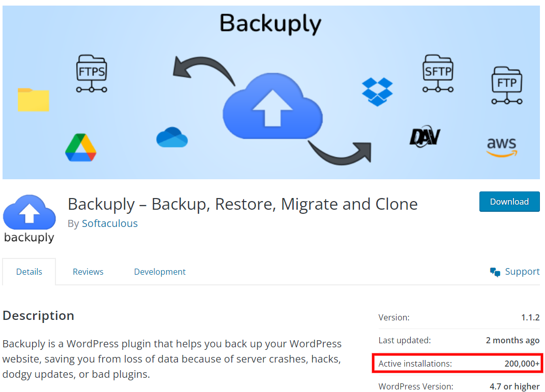Image resolution: width=545 pixels, height=392 pixels.
Task: Click the Support speech bubbles icon
Action: pos(495,272)
